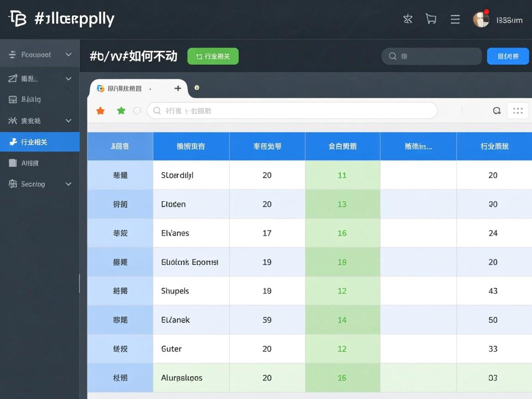Screen dimensions: 532x399
Task: Select the highlighted 行业相关 sidebar item
Action: (40, 142)
